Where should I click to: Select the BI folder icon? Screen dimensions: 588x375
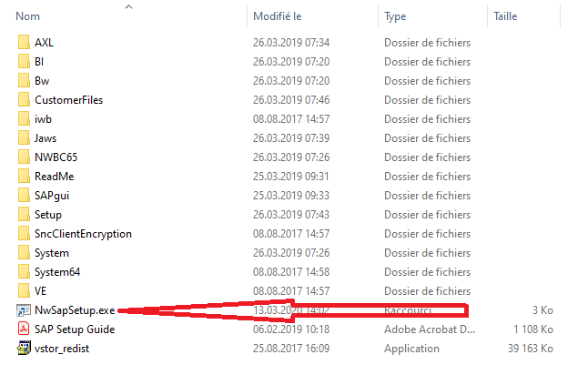(x=24, y=61)
